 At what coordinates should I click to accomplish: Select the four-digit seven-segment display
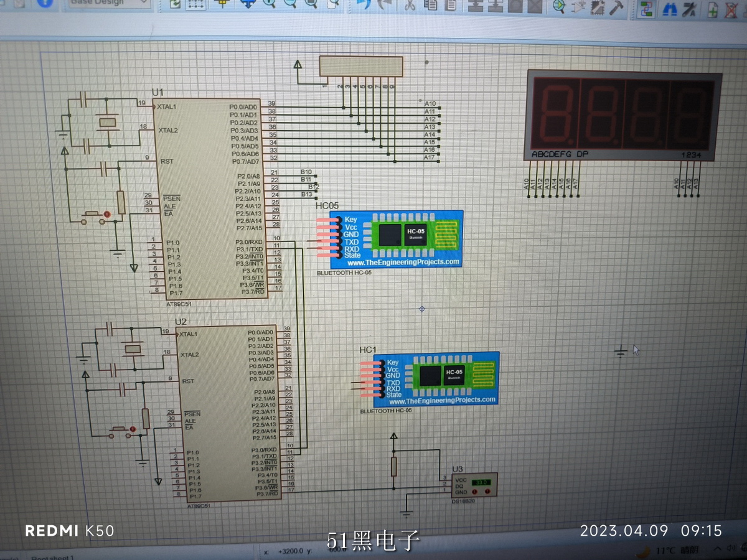624,115
